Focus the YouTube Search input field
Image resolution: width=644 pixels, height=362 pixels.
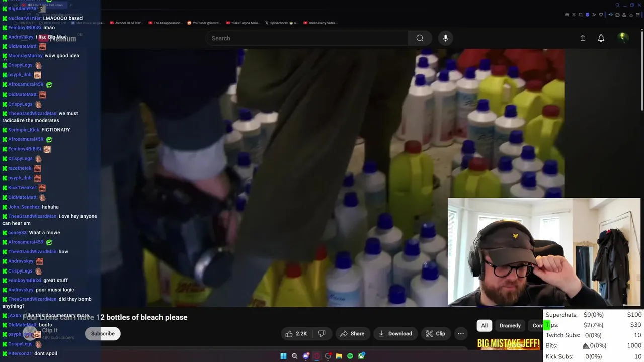coord(307,38)
